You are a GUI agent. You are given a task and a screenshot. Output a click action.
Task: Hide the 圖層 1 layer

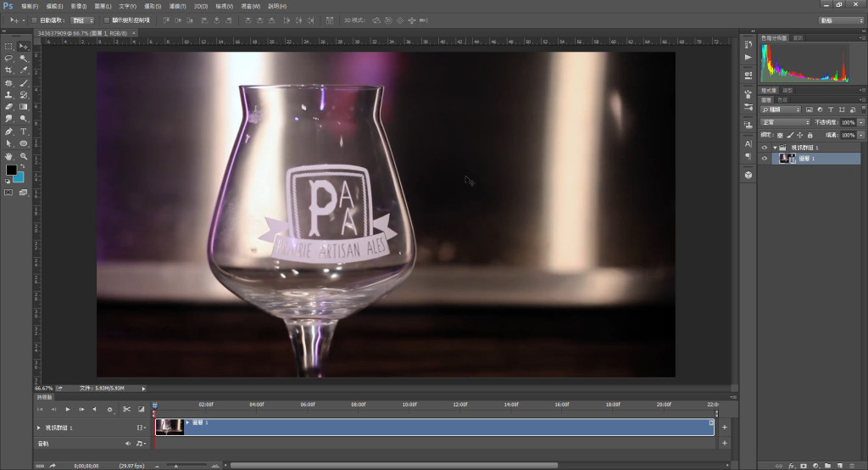(x=765, y=159)
